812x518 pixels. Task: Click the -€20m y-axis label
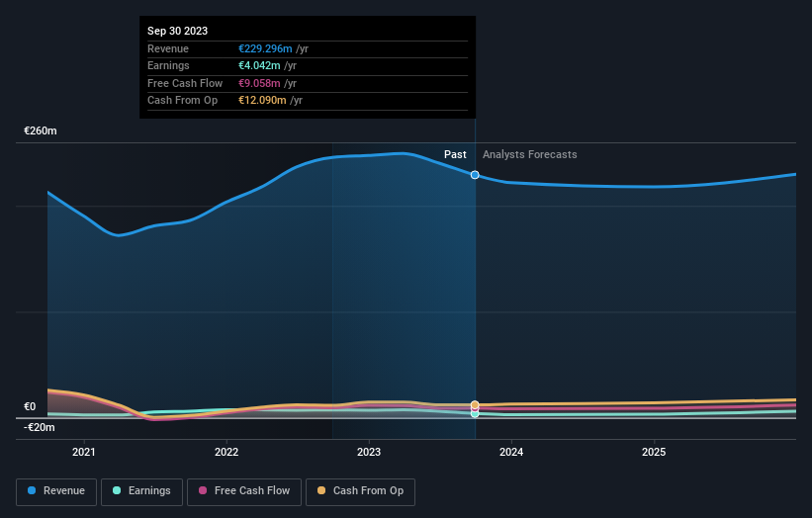pos(40,427)
